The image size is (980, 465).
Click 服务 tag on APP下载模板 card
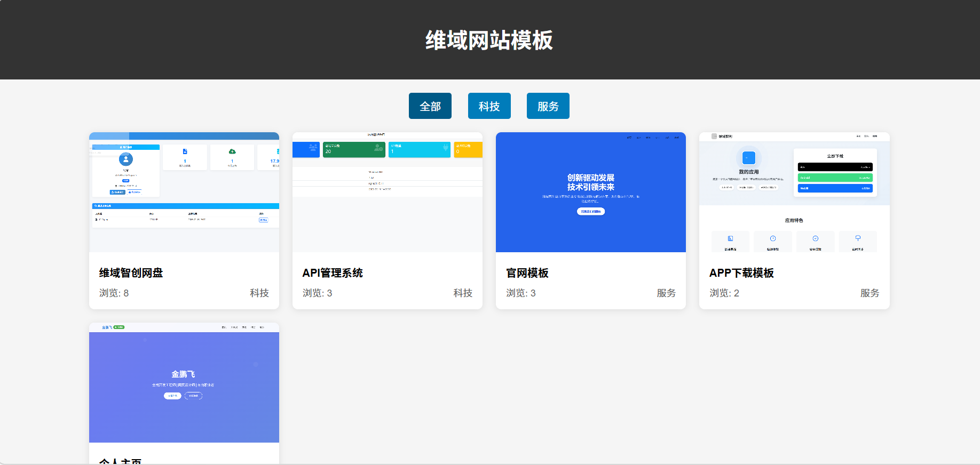[x=870, y=293]
